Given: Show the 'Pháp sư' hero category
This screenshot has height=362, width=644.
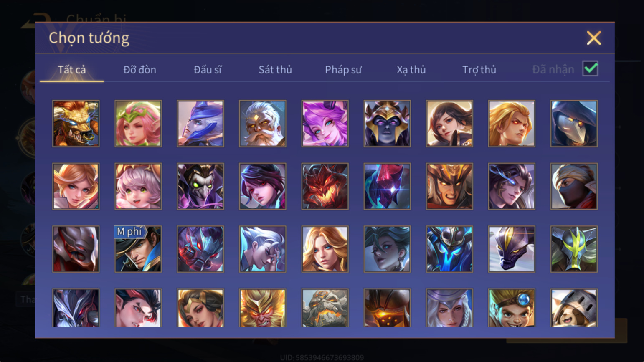Looking at the screenshot, I should [343, 70].
